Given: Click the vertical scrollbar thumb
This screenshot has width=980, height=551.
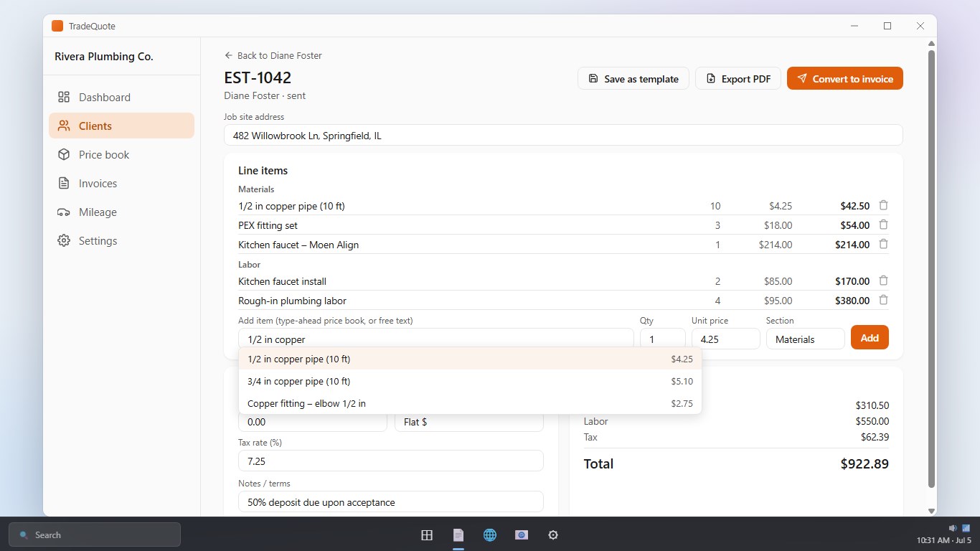Looking at the screenshot, I should tap(931, 269).
